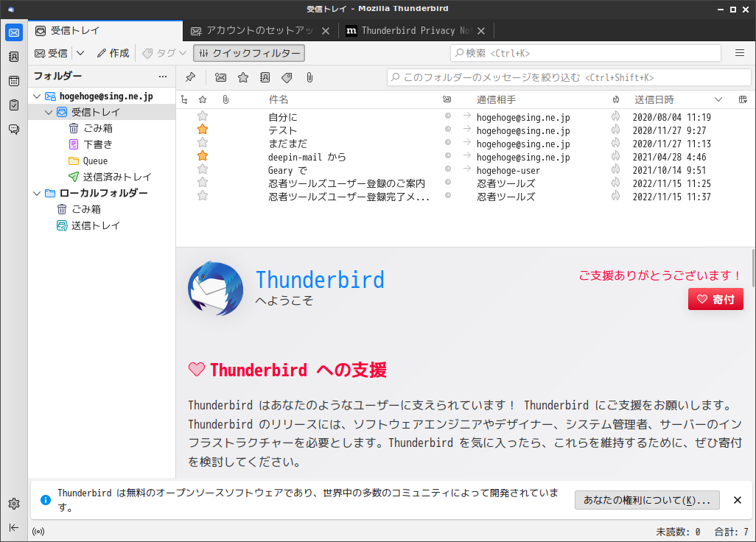Toggle the Quick Filter bar button
This screenshot has height=542, width=756.
point(249,53)
